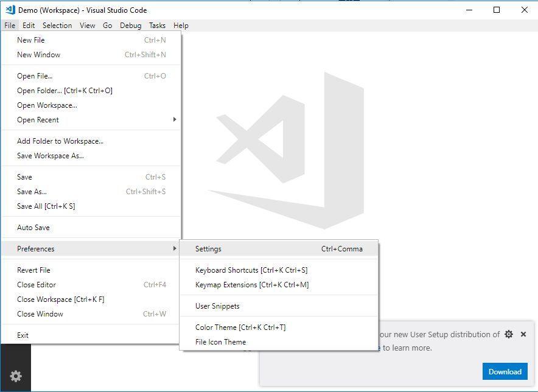Click Save in the File menu
The height and width of the screenshot is (392, 538).
pyautogui.click(x=91, y=177)
